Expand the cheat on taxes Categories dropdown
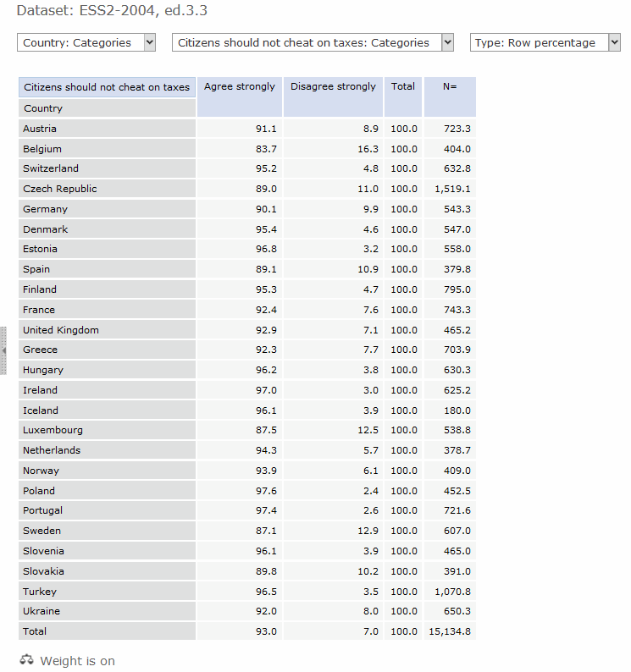 point(313,42)
